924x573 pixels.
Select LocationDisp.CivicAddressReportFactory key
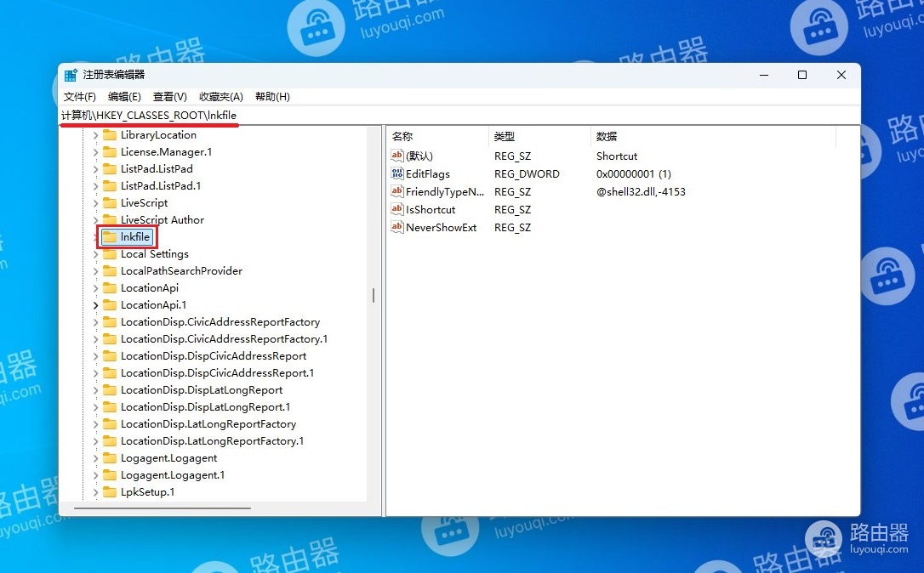pyautogui.click(x=220, y=322)
